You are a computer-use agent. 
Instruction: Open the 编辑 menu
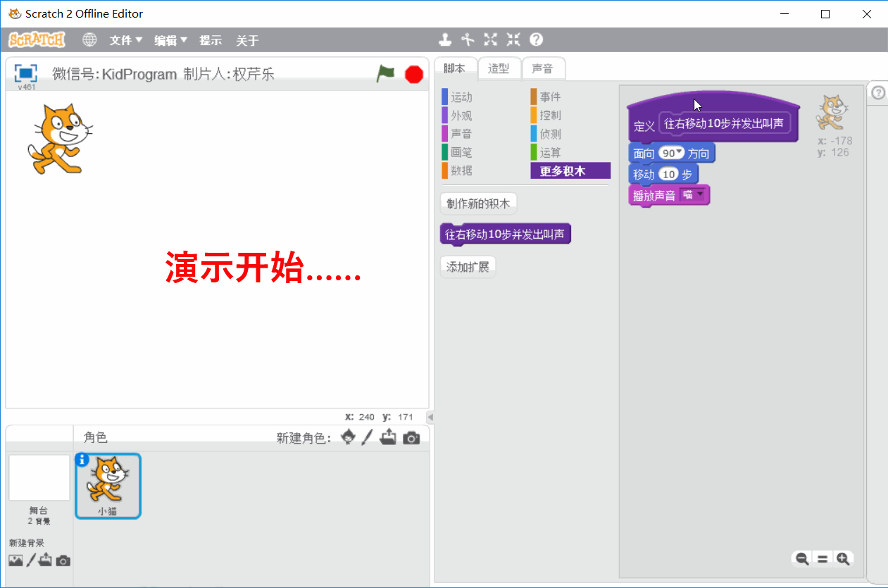coord(171,40)
